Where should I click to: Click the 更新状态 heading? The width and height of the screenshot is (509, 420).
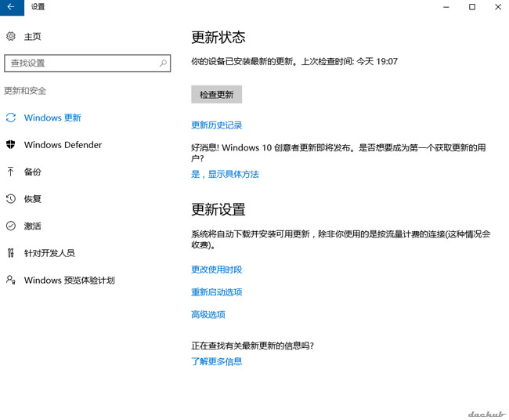(x=218, y=38)
